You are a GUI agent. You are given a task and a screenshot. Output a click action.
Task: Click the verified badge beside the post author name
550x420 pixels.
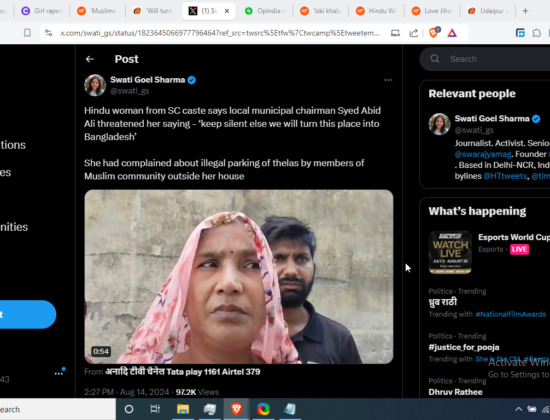[x=192, y=80]
